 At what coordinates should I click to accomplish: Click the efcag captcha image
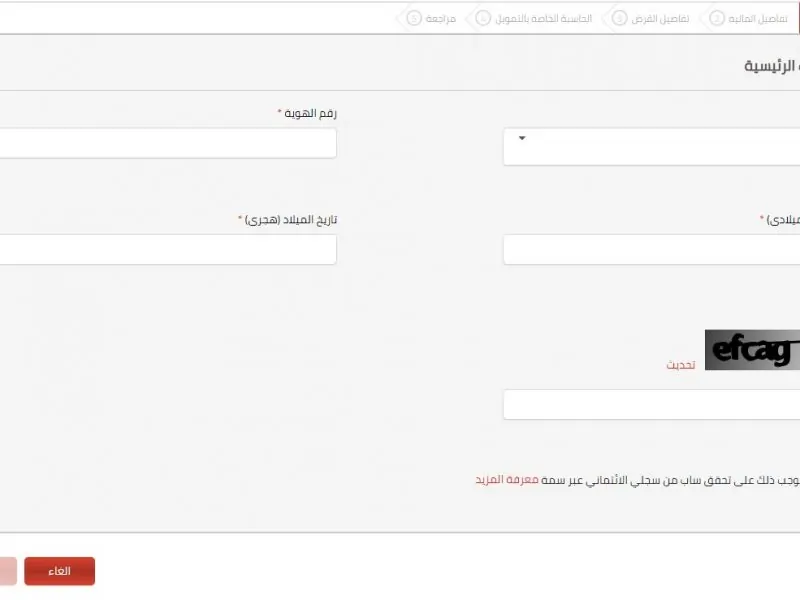pos(753,349)
